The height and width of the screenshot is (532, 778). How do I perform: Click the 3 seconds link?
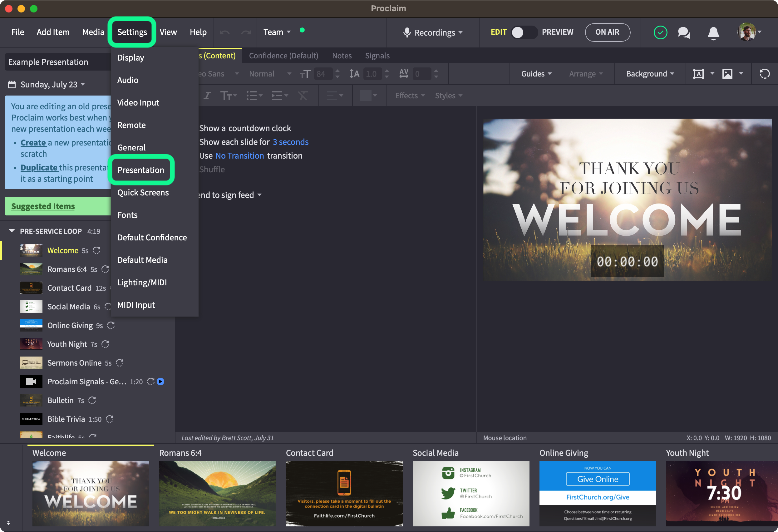click(x=291, y=142)
